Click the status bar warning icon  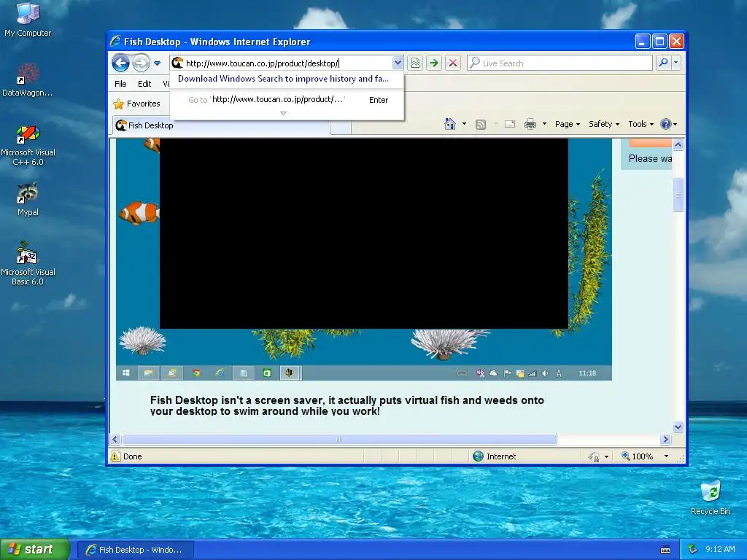pyautogui.click(x=116, y=456)
